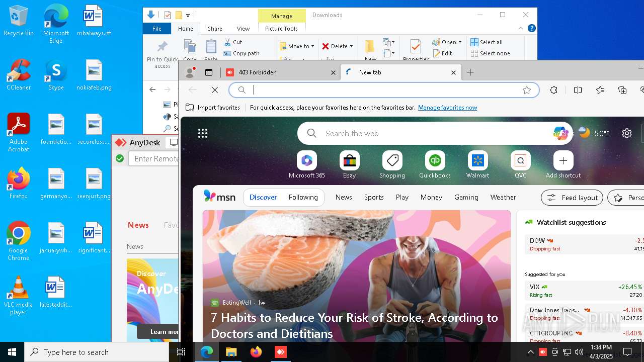Open MSN page settings gear
The height and width of the screenshot is (362, 644).
(x=626, y=133)
